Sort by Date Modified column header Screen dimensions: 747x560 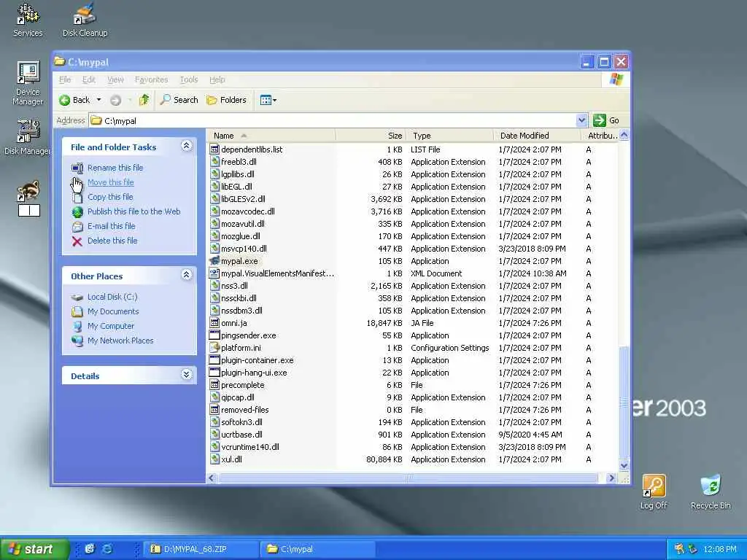538,136
